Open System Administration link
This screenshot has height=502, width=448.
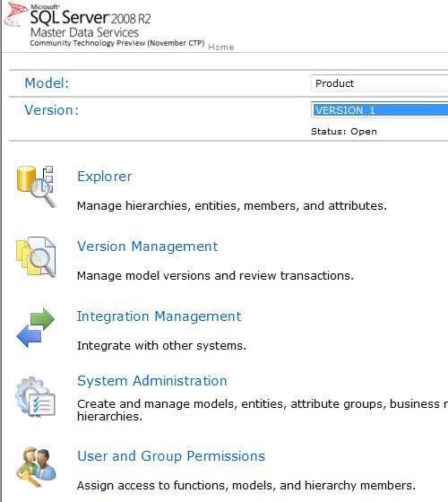click(x=152, y=381)
